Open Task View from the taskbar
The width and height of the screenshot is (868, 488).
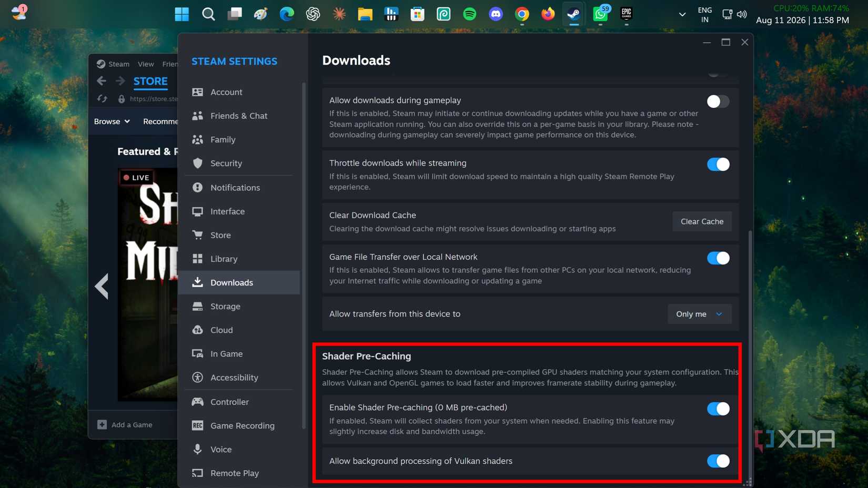235,14
